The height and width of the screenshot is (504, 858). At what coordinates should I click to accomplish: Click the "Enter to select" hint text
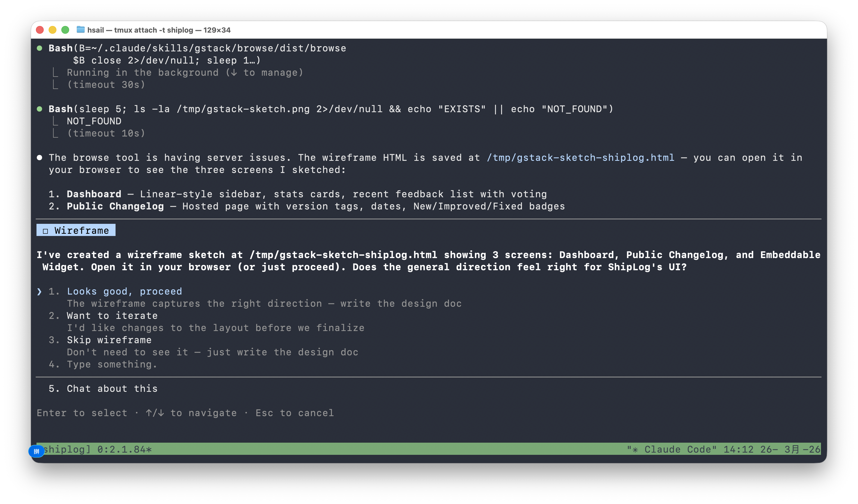point(82,413)
